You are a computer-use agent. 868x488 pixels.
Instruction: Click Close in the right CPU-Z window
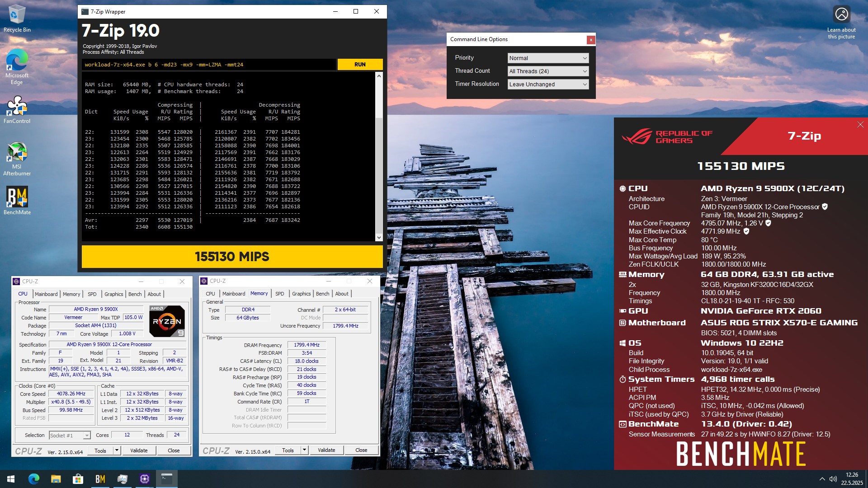(361, 450)
